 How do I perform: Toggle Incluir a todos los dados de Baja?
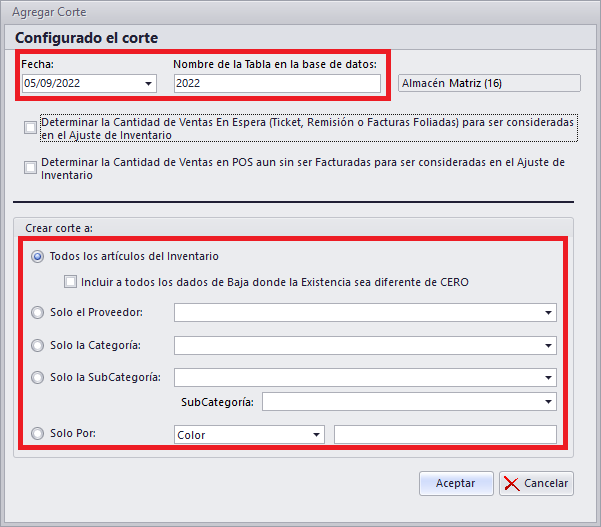pyautogui.click(x=70, y=282)
